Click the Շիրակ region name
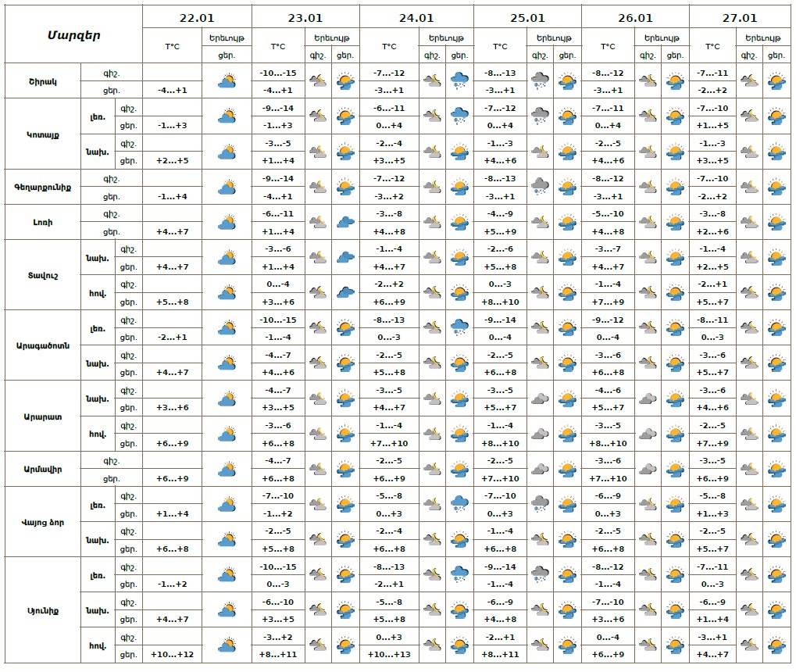Screen dimensions: 796x672 pyautogui.click(x=43, y=80)
